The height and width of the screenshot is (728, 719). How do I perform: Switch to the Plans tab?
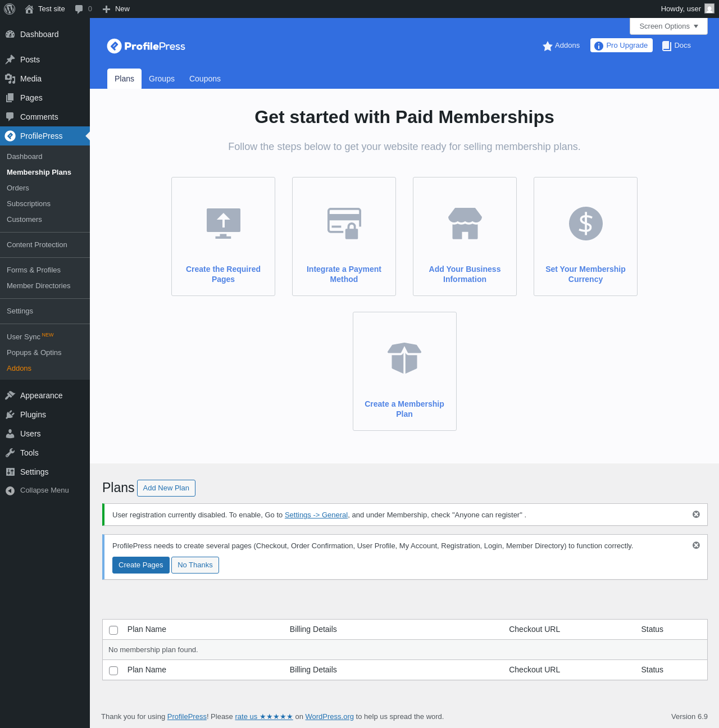tap(124, 79)
